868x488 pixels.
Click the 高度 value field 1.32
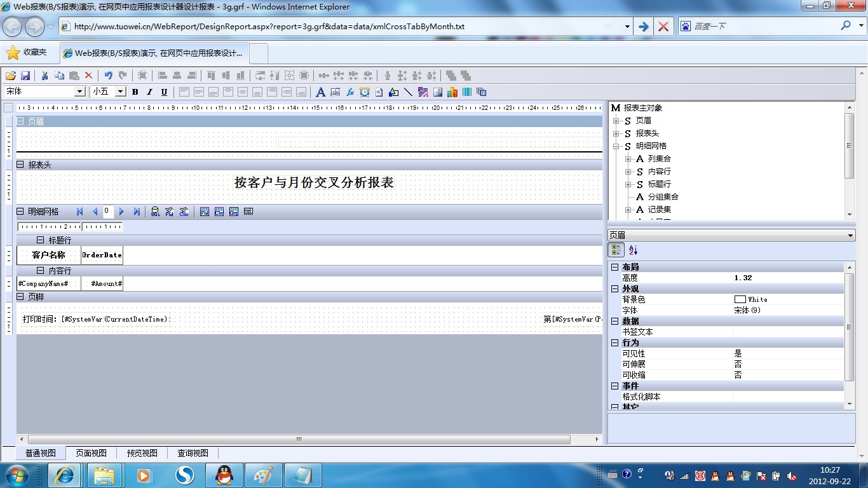(x=788, y=278)
